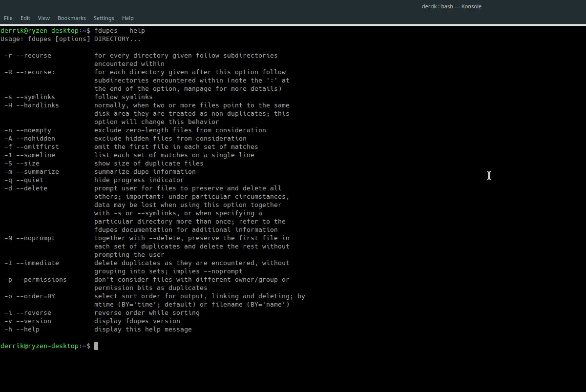Open the View menu
This screenshot has width=586, height=392.
coord(44,18)
